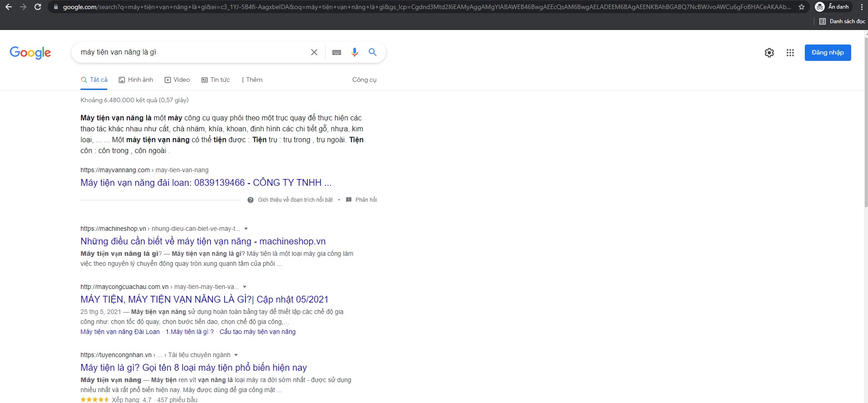The image size is (868, 403).
Task: Open Công cụ search tools
Action: [x=364, y=80]
